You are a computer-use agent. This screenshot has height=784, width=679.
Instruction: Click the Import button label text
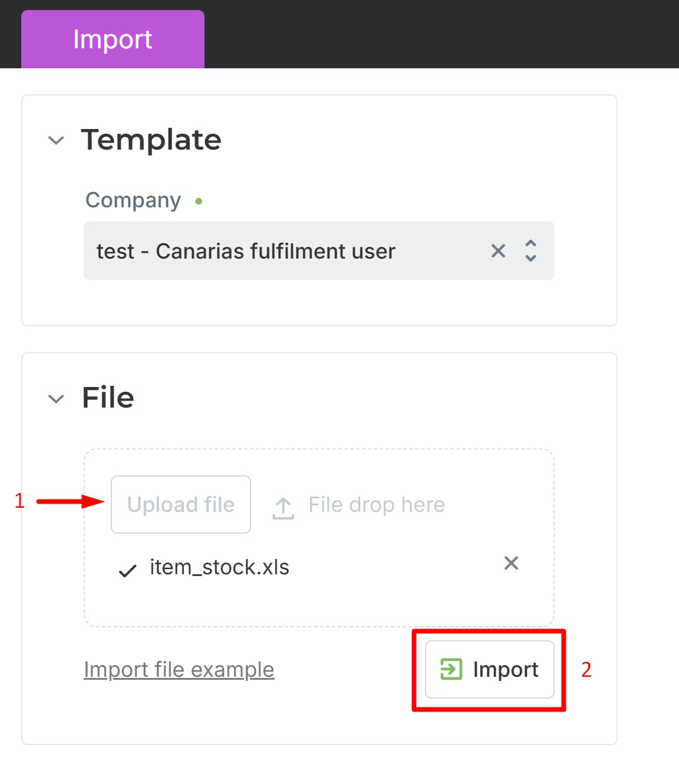coord(506,670)
